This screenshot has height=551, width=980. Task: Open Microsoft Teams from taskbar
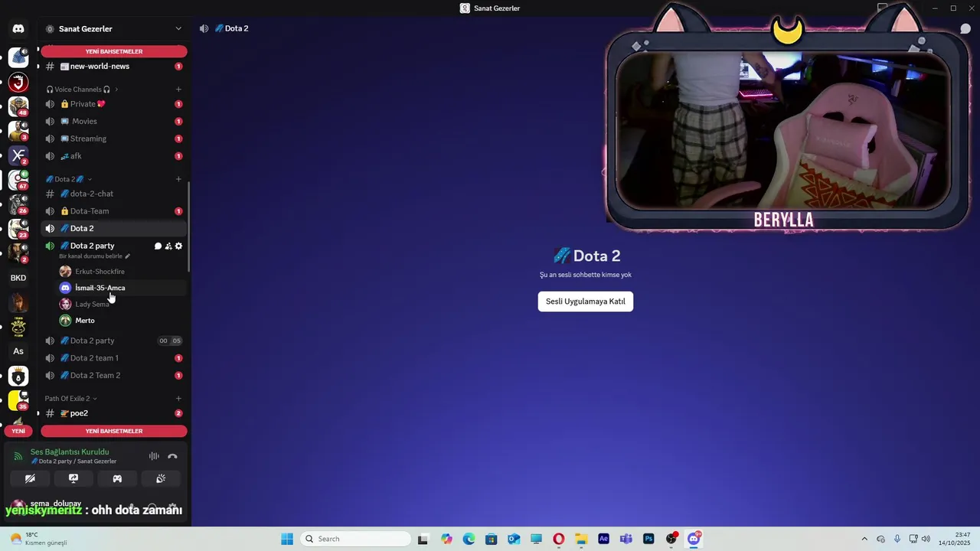626,539
